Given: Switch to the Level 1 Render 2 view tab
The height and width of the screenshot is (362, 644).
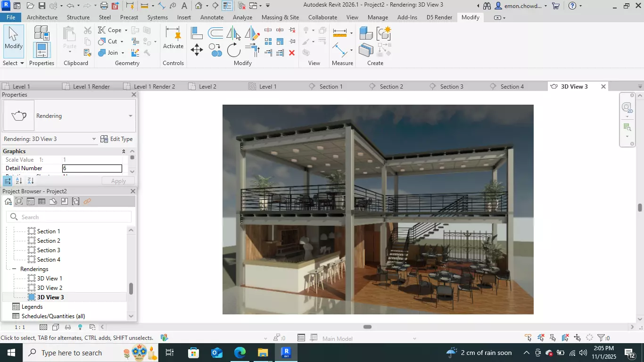Looking at the screenshot, I should point(154,87).
